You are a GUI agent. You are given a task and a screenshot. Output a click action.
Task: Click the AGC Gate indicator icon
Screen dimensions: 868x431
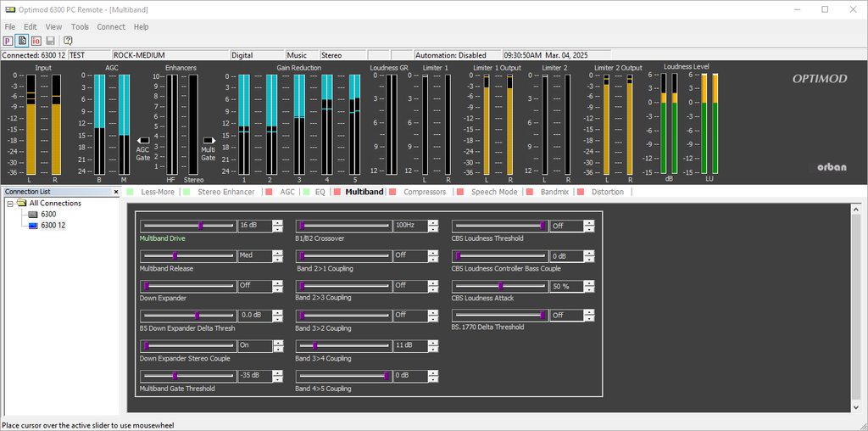click(x=143, y=140)
